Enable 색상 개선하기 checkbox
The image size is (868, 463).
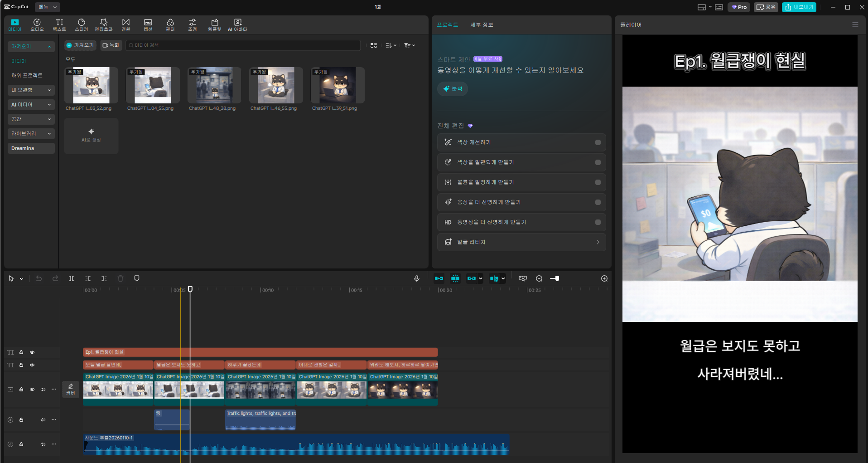[x=598, y=142]
